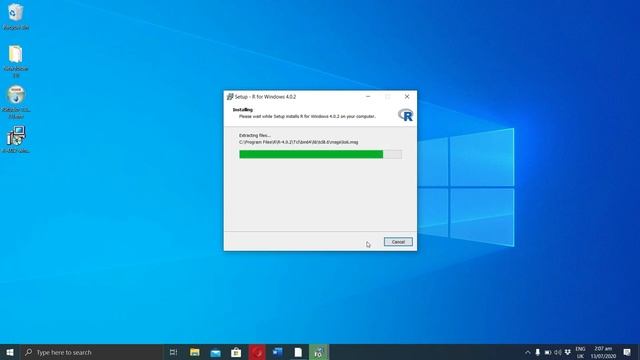Screen dimensions: 640x360
Task: Open Microsoft Word from taskbar
Action: 278,352
